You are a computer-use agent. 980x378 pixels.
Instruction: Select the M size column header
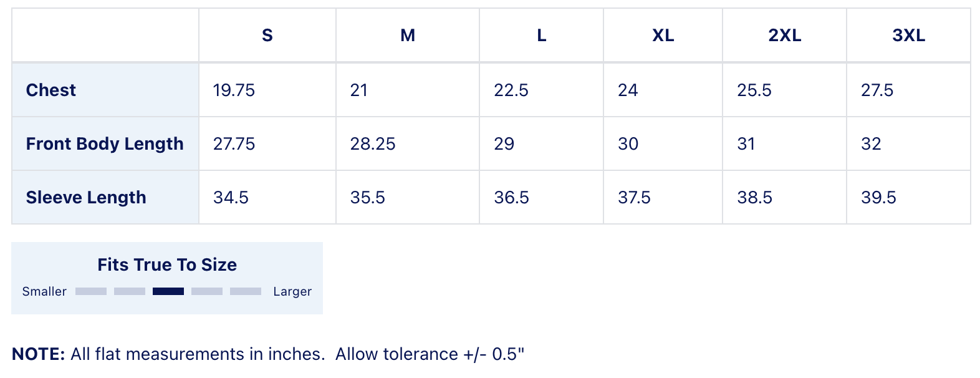[x=408, y=36]
